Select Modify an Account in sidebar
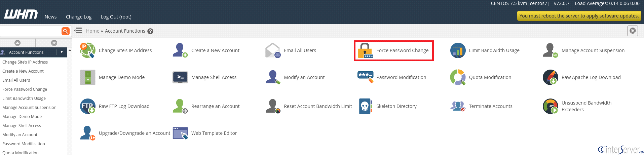This screenshot has height=155, width=644. (x=20, y=134)
